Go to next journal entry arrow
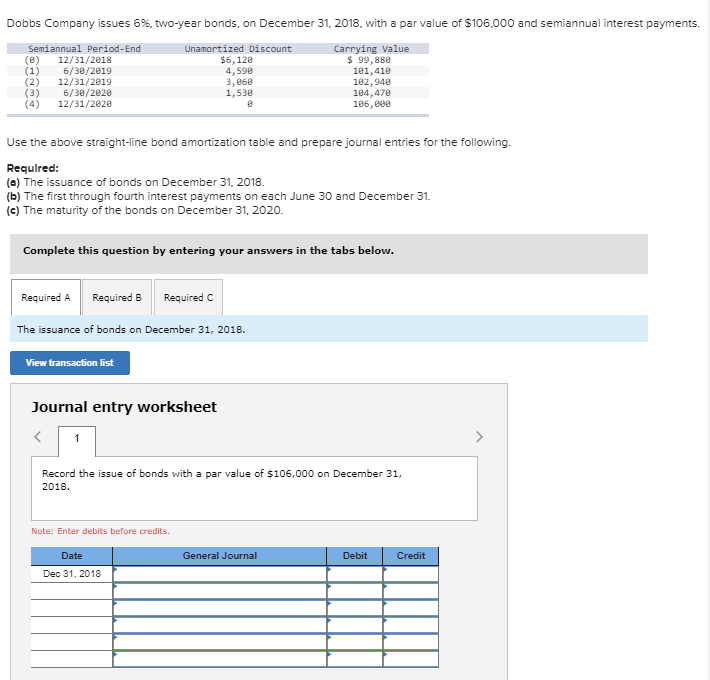This screenshot has height=680, width=710. [480, 437]
